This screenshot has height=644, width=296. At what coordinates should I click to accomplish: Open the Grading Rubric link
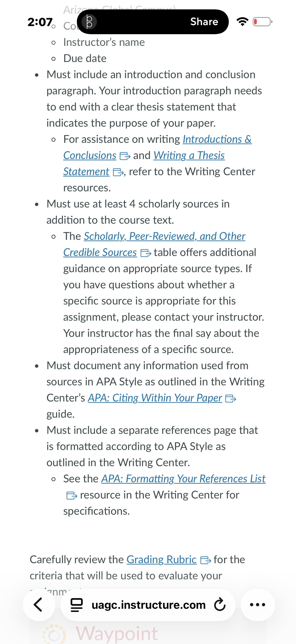click(161, 560)
